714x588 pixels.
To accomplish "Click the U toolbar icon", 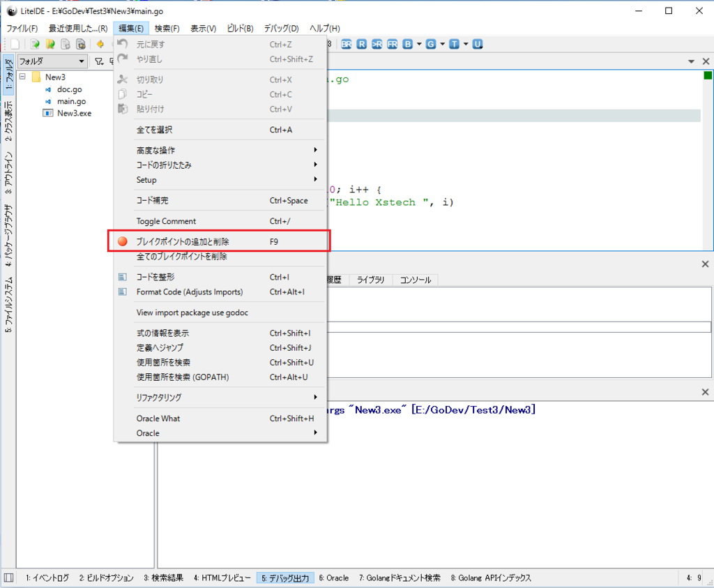I will click(x=477, y=44).
